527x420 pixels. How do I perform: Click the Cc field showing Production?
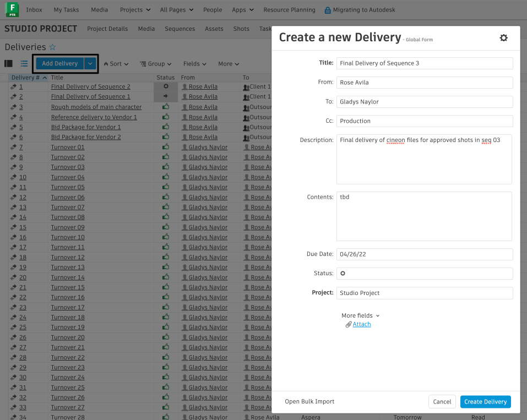[425, 121]
